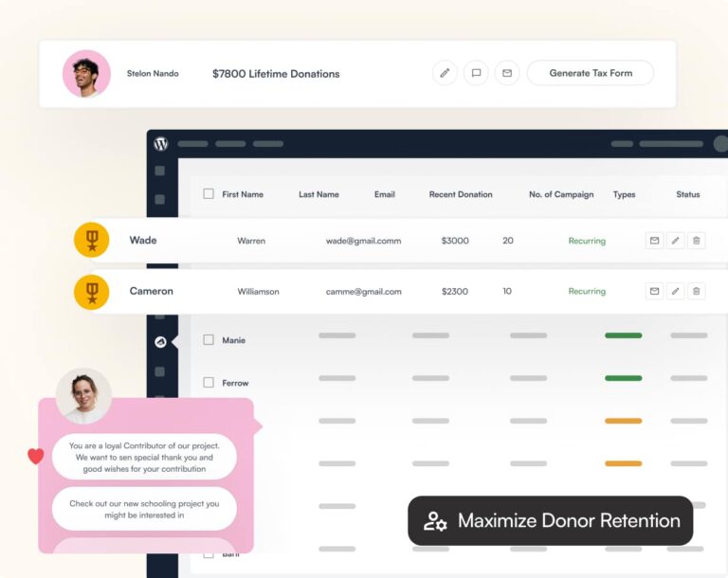Click the Status column header
728x578 pixels.
pyautogui.click(x=687, y=194)
